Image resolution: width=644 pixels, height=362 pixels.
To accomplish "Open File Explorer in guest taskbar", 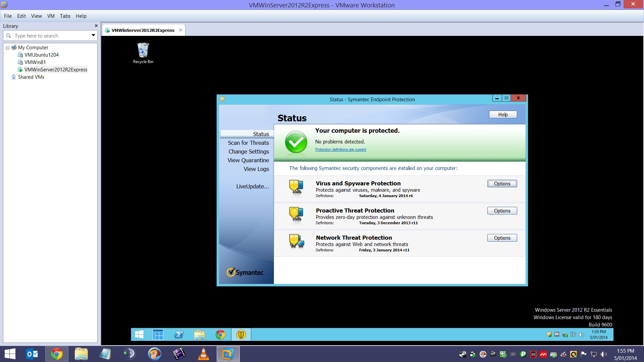I will pos(200,335).
